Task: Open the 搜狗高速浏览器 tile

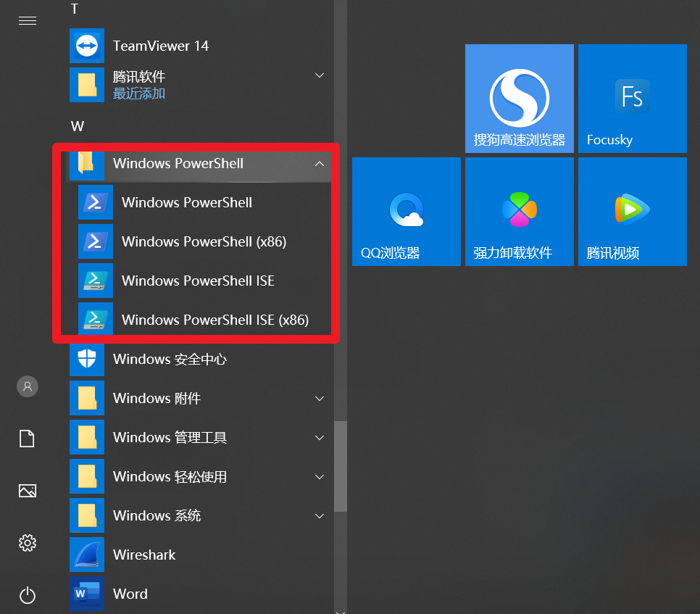Action: pyautogui.click(x=520, y=99)
